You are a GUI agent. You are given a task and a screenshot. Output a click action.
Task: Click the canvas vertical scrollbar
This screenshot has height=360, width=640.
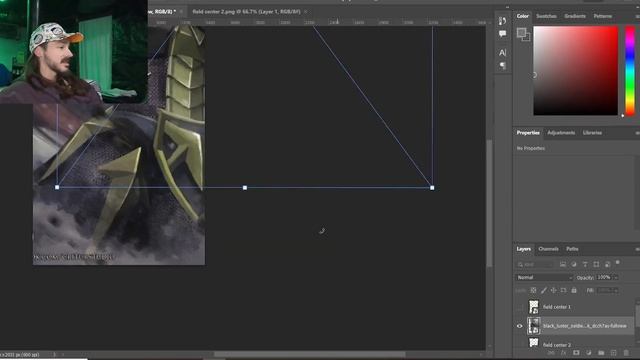(489, 203)
